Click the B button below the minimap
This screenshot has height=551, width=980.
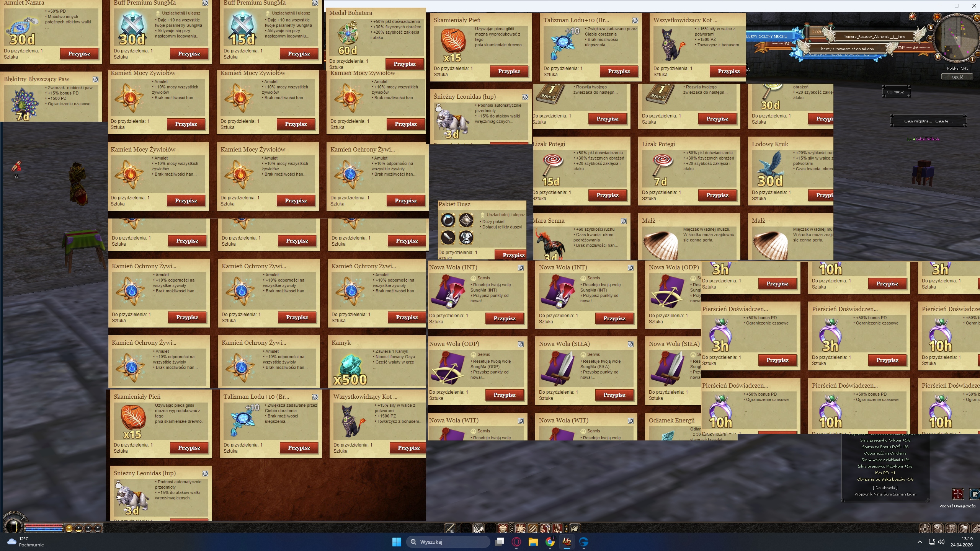938,57
